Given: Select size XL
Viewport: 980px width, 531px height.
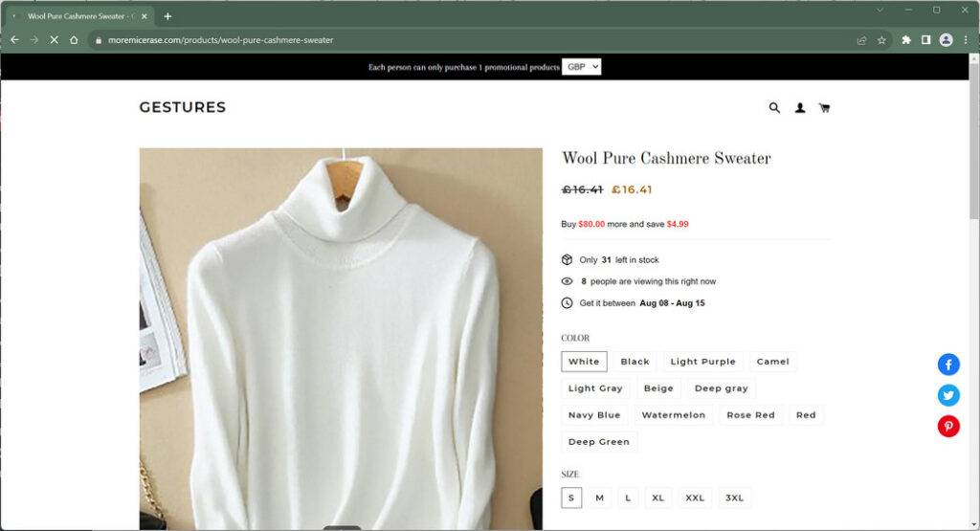Looking at the screenshot, I should (657, 498).
